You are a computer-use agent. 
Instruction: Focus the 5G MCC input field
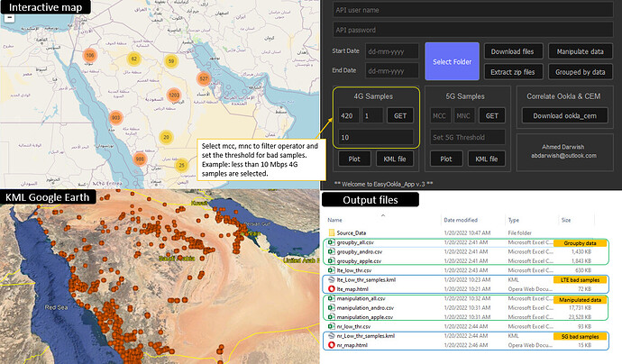pos(441,116)
